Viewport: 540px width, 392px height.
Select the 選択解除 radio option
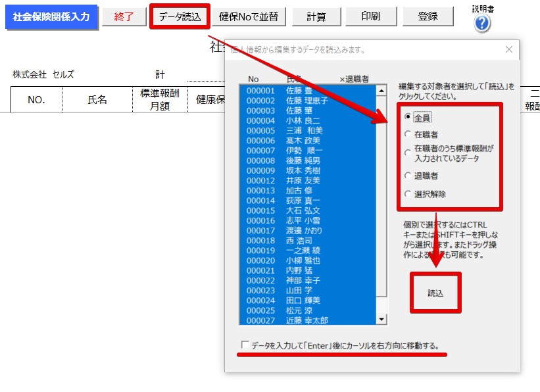pyautogui.click(x=408, y=194)
